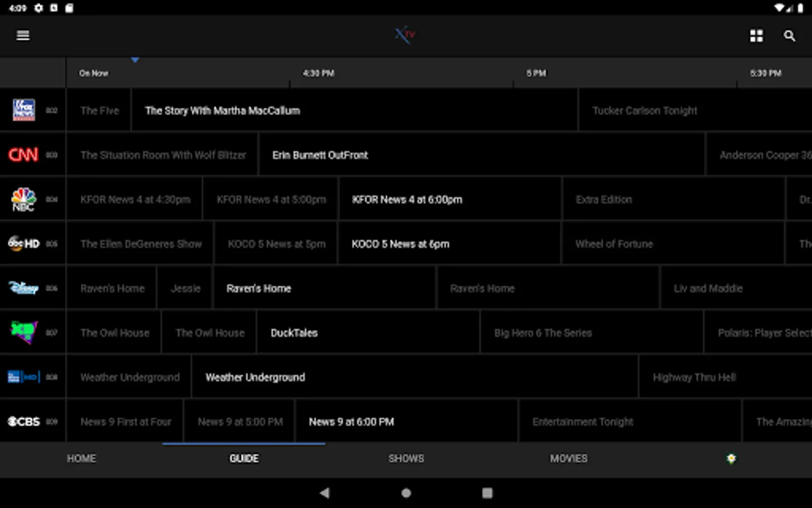Screen dimensions: 812x508
Task: Select the highlighted Raven's Home program
Action: [324, 288]
